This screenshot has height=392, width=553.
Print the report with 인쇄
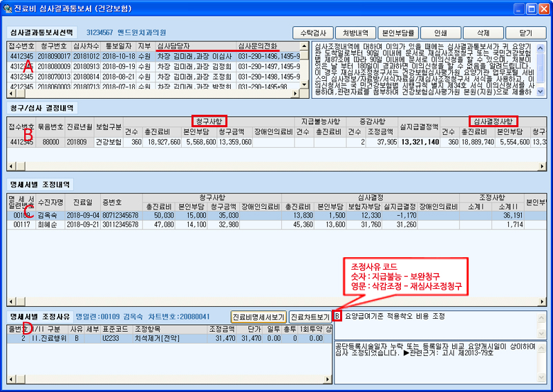(x=440, y=32)
